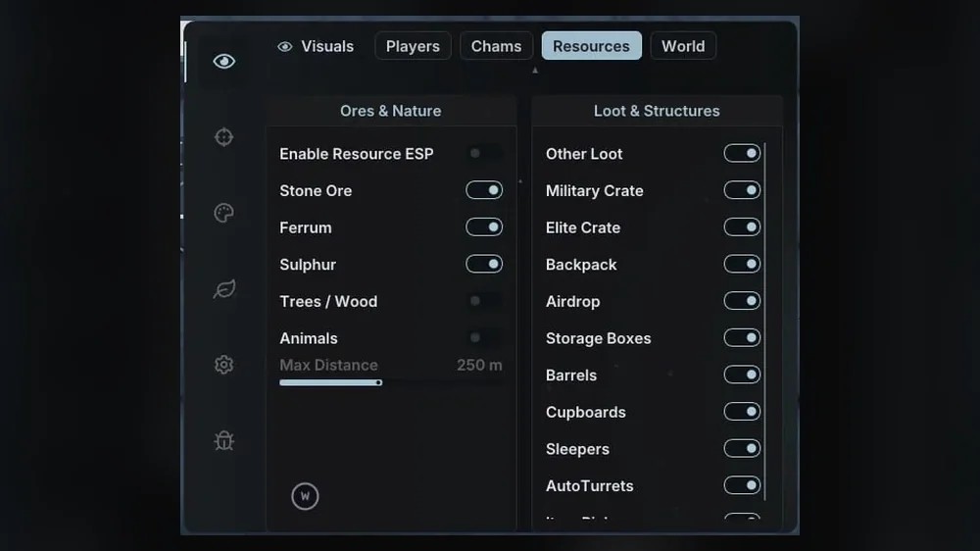Click the small eye icon beside Visuals

(x=285, y=46)
